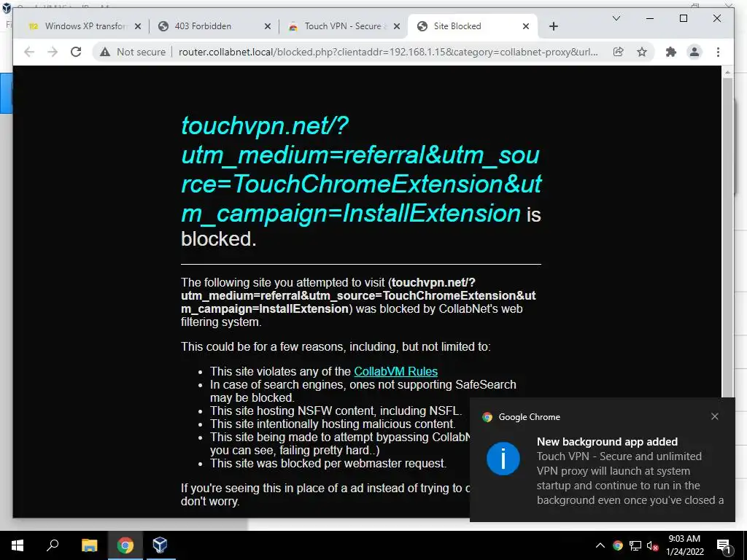Open the Windows Start menu
Image resolution: width=747 pixels, height=560 pixels.
[18, 545]
